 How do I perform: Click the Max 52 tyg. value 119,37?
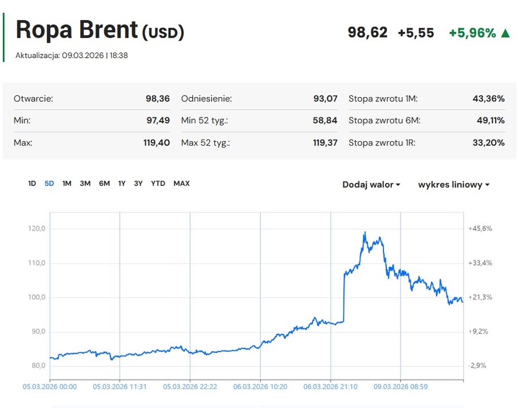pos(324,143)
